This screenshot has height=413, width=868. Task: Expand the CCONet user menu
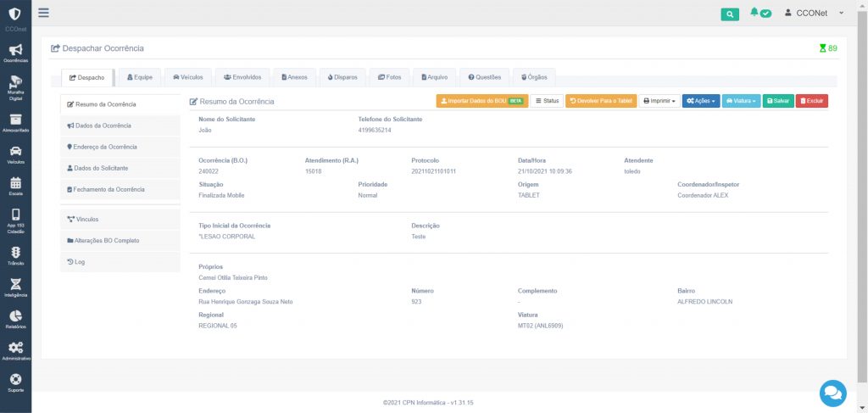coord(815,13)
